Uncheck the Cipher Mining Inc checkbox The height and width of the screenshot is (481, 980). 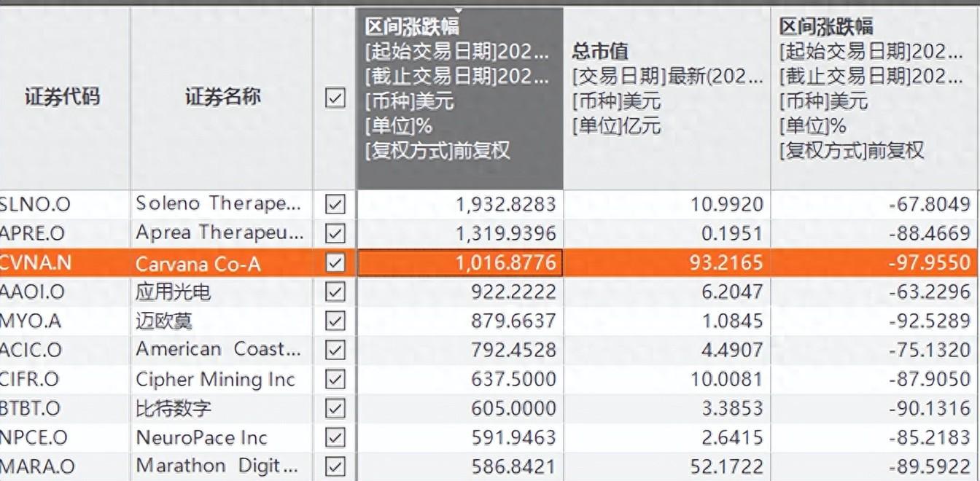pyautogui.click(x=335, y=379)
